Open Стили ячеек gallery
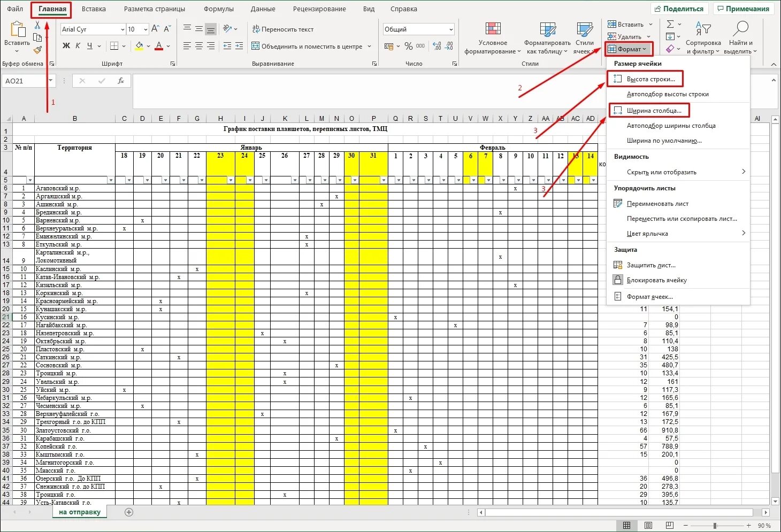 (584, 38)
